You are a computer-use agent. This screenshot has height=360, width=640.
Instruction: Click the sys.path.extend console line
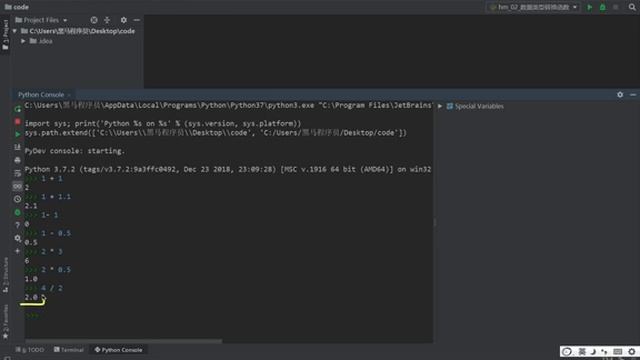pyautogui.click(x=216, y=133)
